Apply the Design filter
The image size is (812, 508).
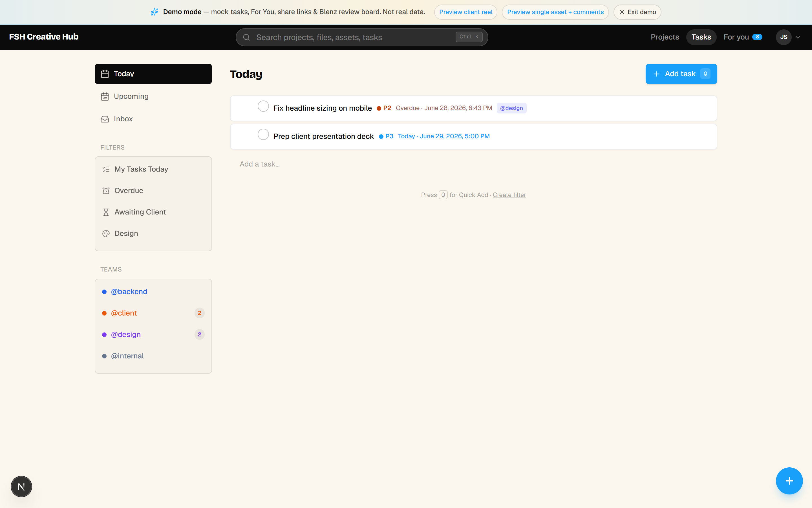(x=153, y=233)
